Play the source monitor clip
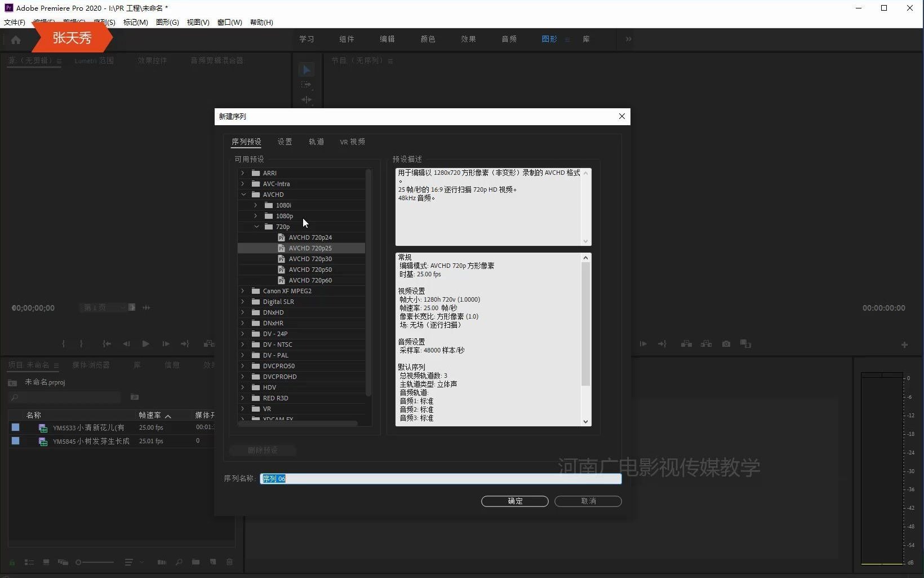This screenshot has height=578, width=924. pos(146,344)
